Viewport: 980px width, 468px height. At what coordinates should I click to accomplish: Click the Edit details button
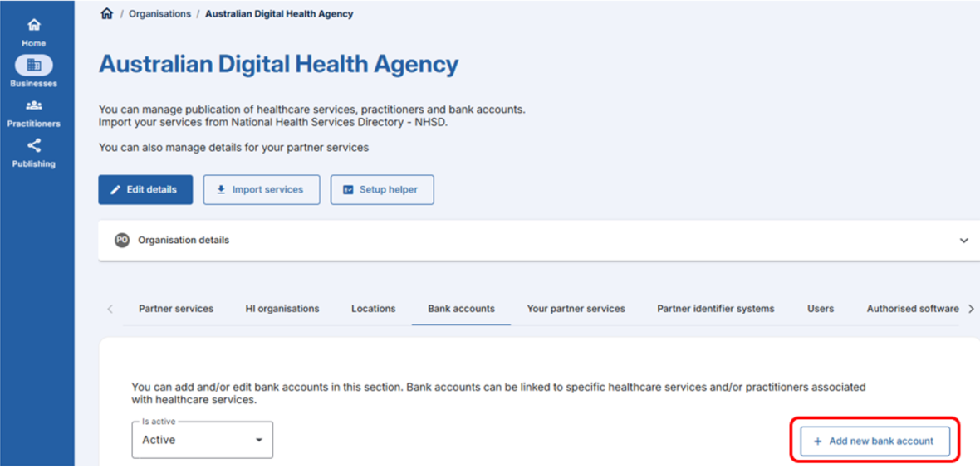[x=145, y=189]
